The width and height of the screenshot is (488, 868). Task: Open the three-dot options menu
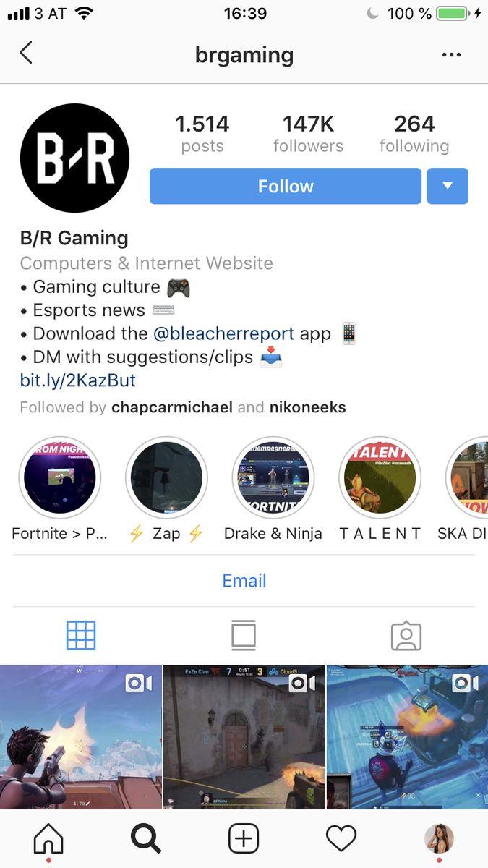(451, 55)
